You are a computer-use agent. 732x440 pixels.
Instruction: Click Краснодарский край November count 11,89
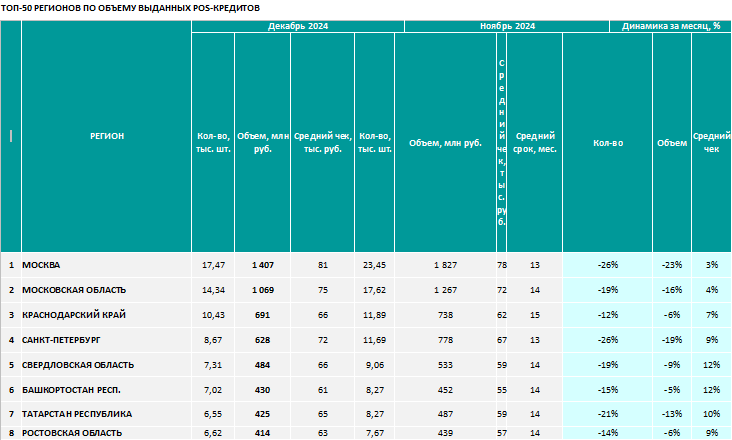(x=374, y=315)
